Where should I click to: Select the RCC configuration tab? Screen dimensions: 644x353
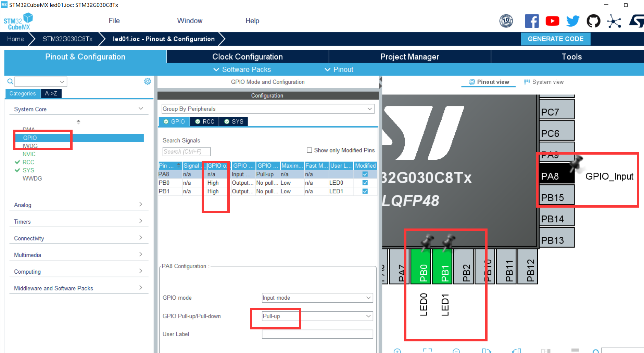click(x=205, y=122)
